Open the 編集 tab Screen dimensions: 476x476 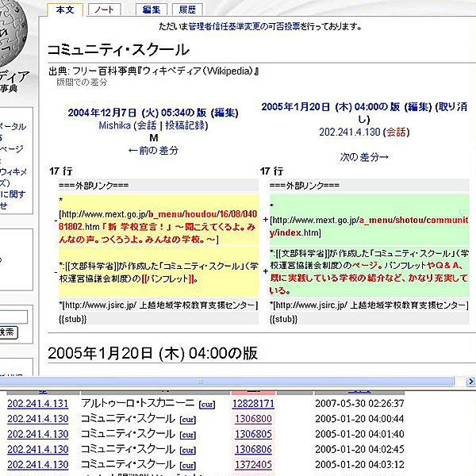tap(152, 10)
